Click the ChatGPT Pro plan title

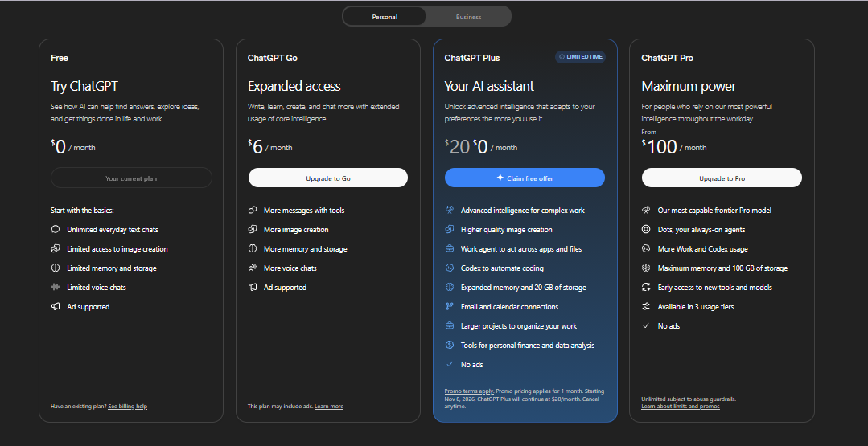click(x=667, y=58)
